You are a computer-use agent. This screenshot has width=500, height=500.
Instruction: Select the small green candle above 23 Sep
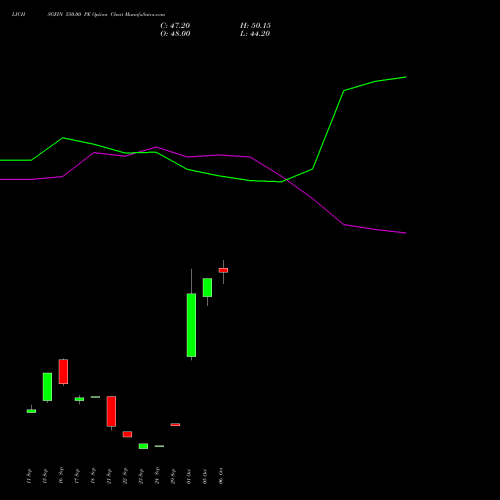pos(143,446)
